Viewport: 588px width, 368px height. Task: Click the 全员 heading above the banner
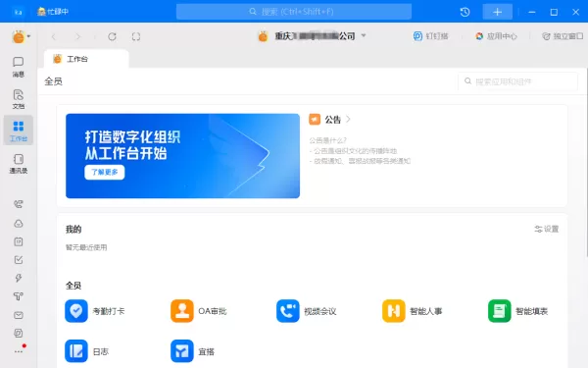(x=53, y=81)
